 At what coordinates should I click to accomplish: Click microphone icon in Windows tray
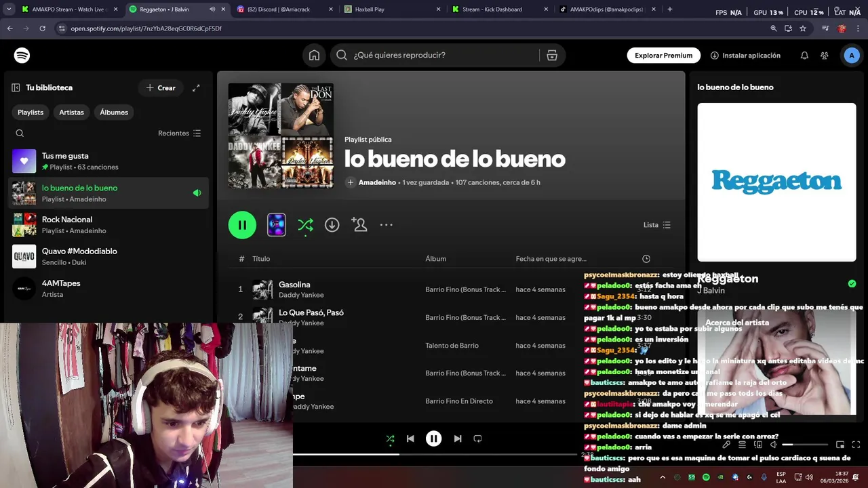coord(764,477)
